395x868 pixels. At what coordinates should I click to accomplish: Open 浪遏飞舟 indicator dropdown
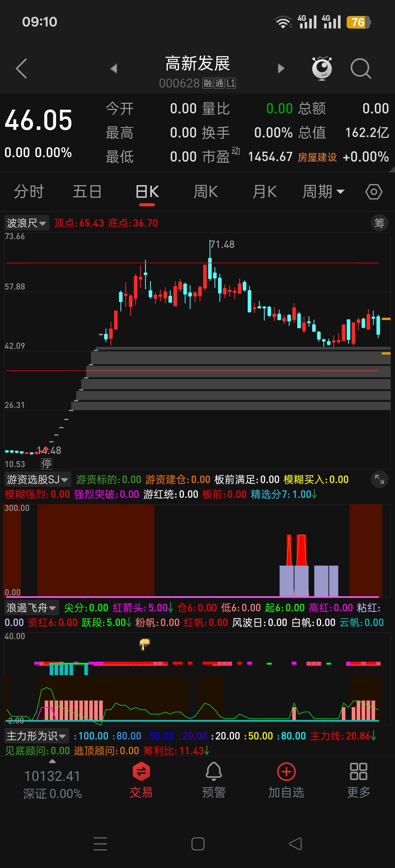click(31, 607)
